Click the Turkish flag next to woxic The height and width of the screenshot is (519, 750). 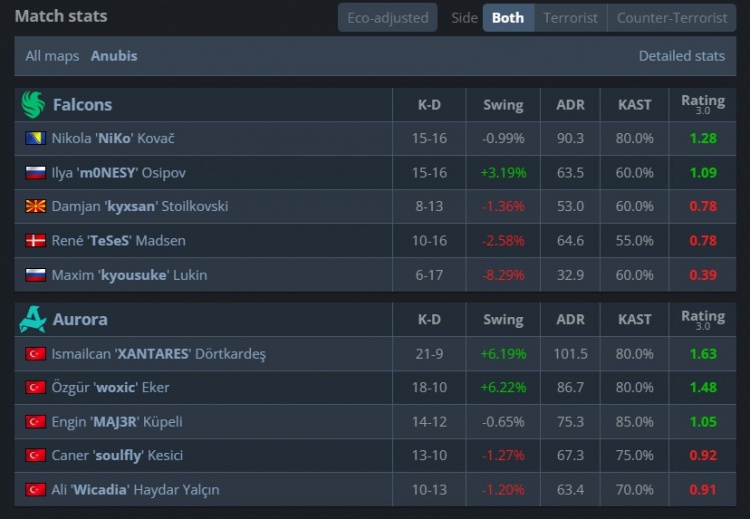tap(35, 387)
